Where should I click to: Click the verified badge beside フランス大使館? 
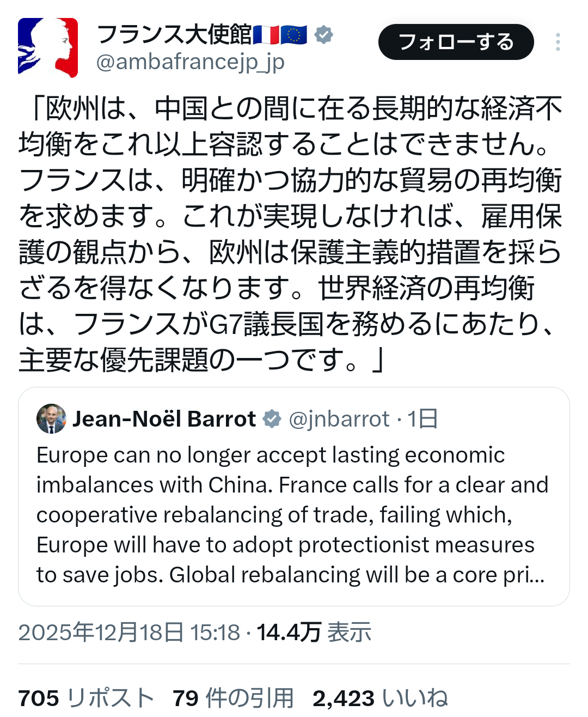pyautogui.click(x=324, y=35)
